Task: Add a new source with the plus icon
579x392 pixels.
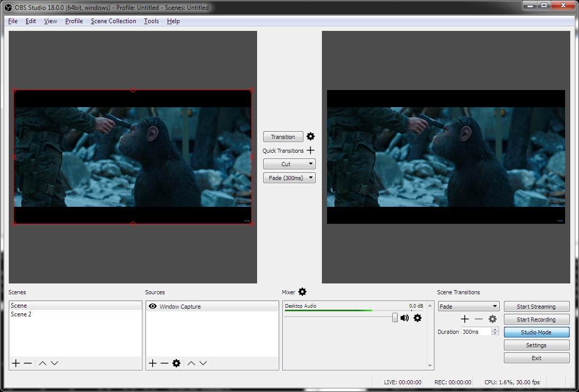Action: [152, 363]
